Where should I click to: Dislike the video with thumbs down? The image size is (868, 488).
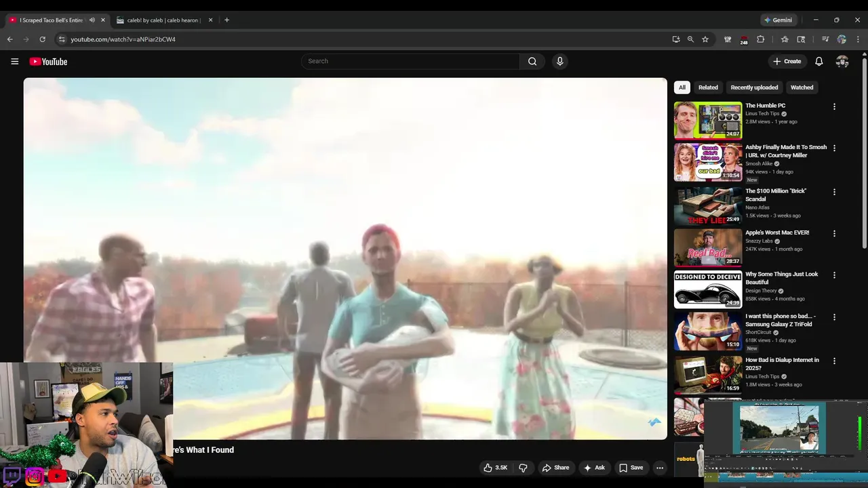(523, 468)
